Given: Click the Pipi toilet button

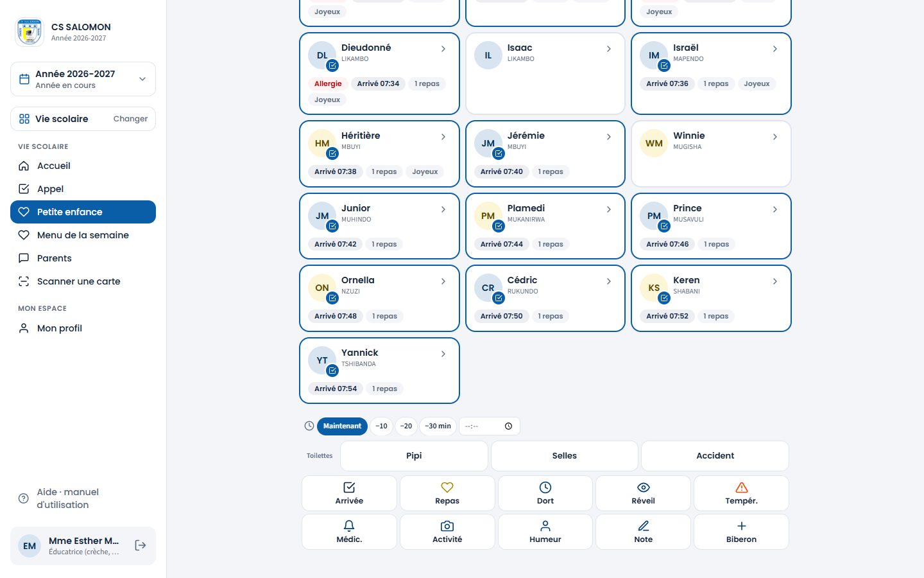Looking at the screenshot, I should [x=414, y=456].
